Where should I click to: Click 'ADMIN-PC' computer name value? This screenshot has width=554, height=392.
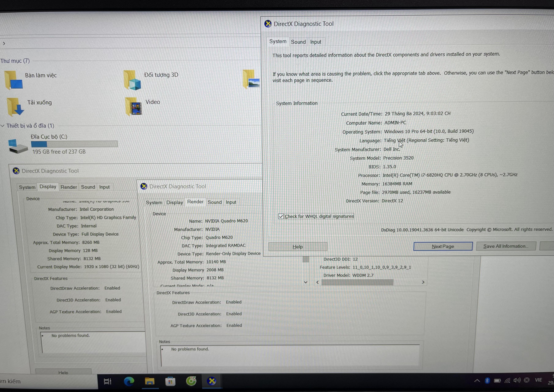(x=395, y=123)
